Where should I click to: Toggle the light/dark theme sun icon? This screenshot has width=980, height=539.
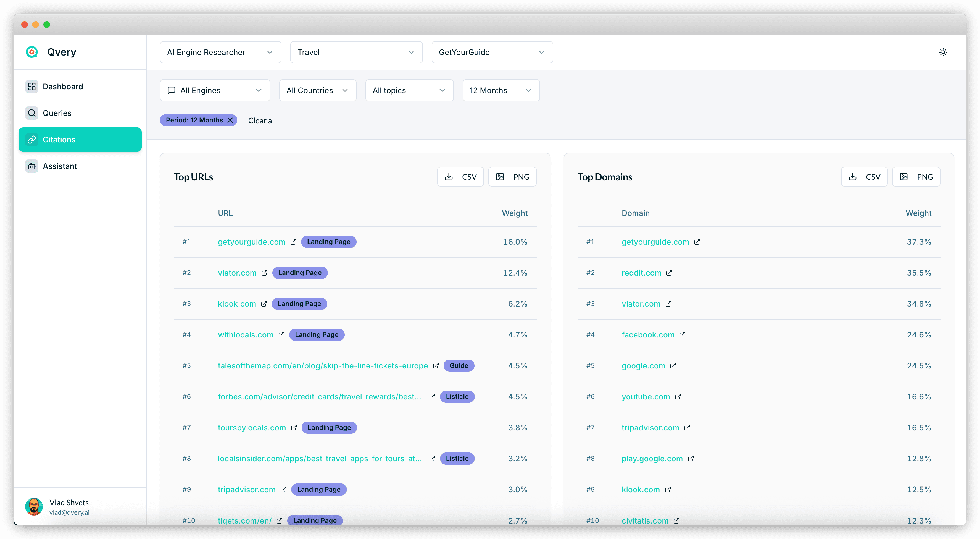pyautogui.click(x=943, y=52)
